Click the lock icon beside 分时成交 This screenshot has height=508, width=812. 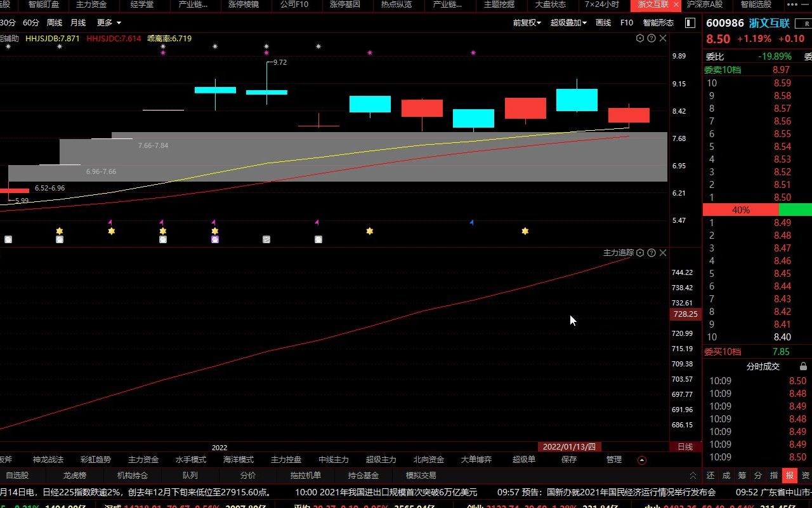(x=803, y=366)
